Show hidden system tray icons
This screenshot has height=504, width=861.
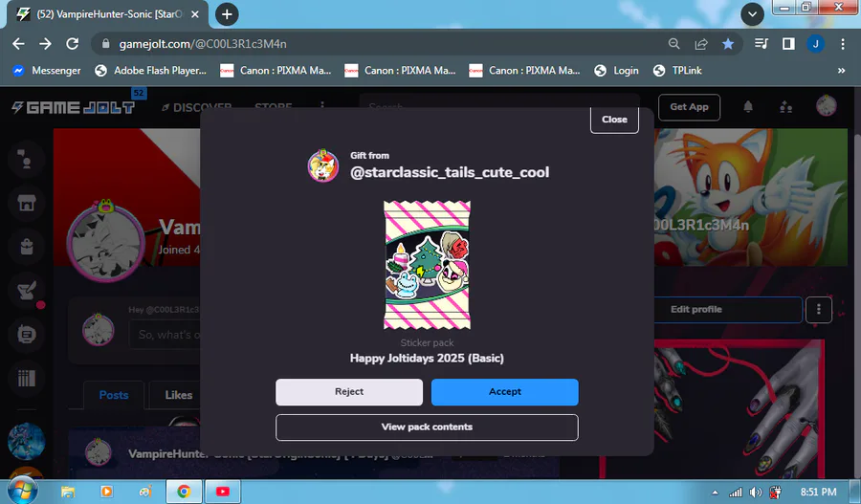[715, 493]
